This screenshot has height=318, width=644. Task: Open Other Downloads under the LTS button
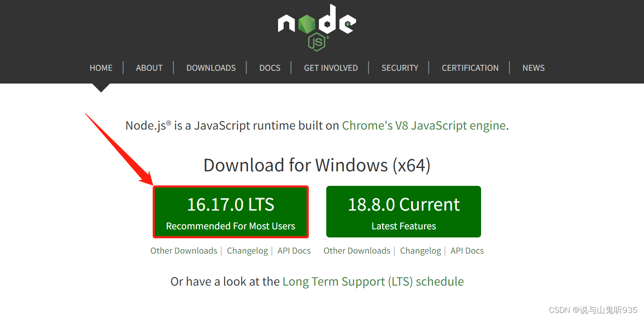click(184, 251)
